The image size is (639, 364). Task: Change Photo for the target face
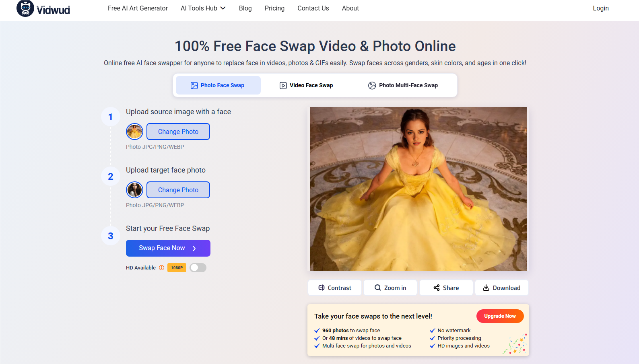[178, 190]
